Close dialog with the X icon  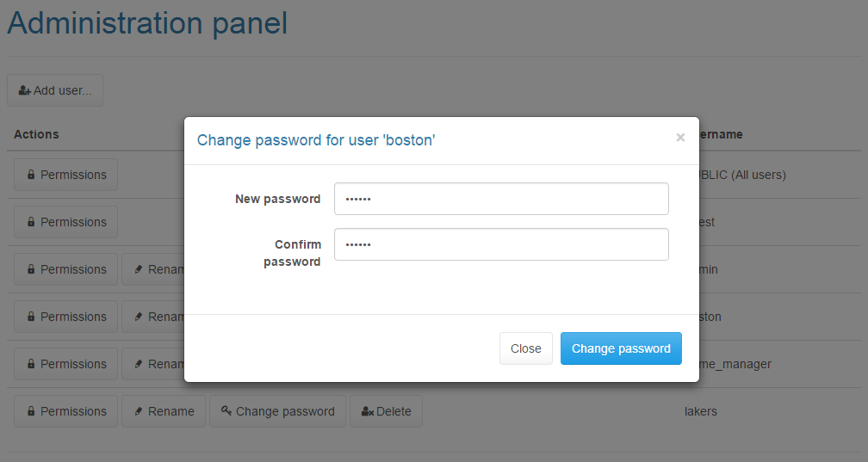coord(680,138)
